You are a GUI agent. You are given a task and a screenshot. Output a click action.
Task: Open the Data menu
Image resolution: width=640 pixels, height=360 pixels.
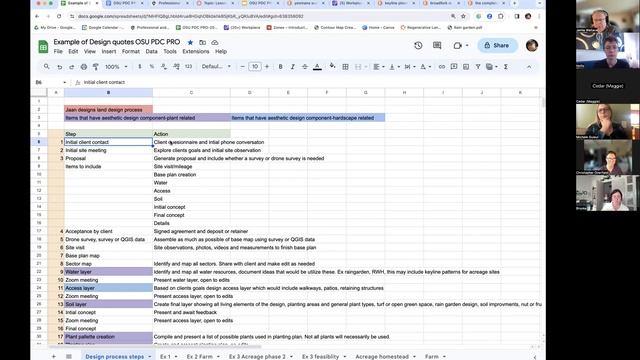[x=151, y=51]
